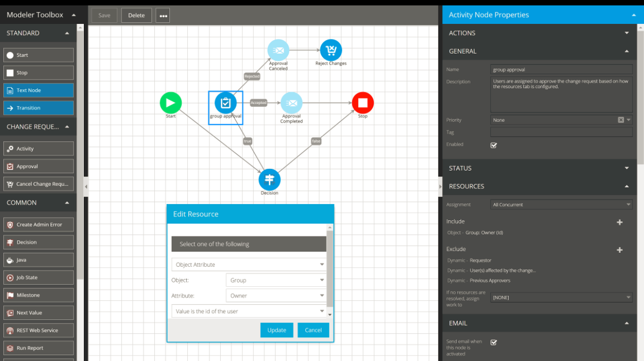
Task: Select the group approval node
Action: [226, 103]
